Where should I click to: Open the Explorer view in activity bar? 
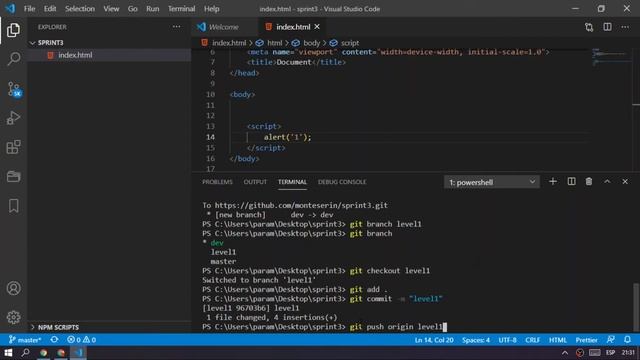pyautogui.click(x=13, y=30)
